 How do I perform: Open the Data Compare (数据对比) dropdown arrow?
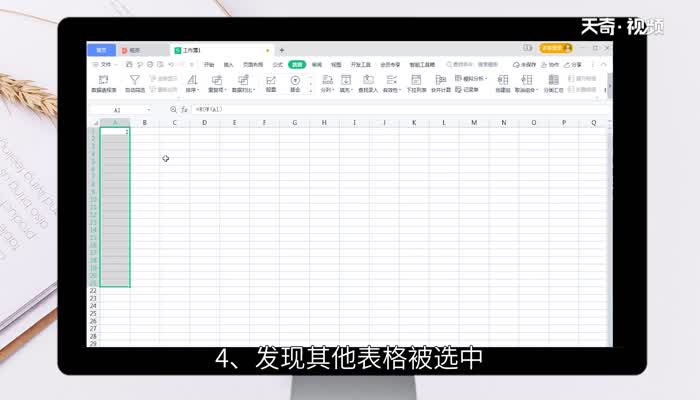tap(254, 90)
